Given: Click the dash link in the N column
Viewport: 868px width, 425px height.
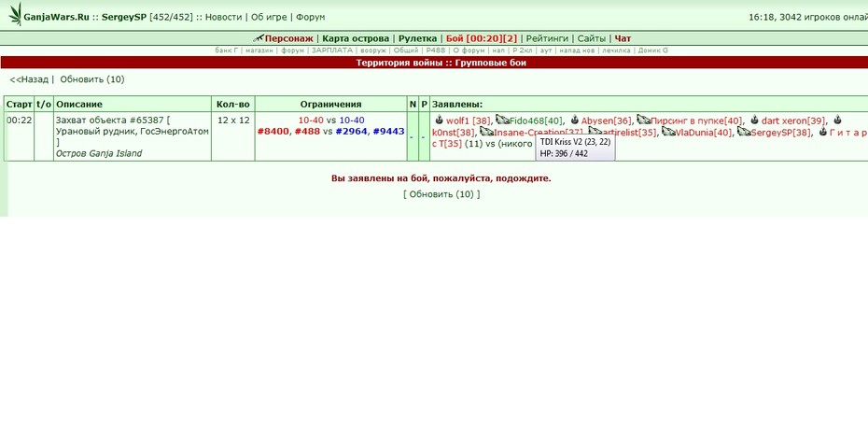Looking at the screenshot, I should pos(412,137).
